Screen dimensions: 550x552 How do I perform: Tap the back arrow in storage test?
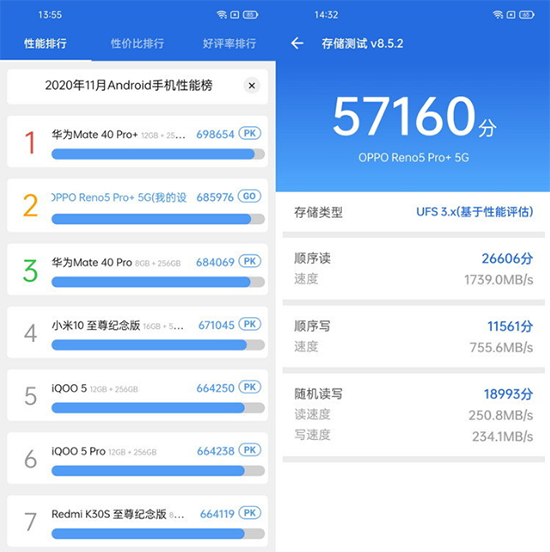click(x=297, y=43)
